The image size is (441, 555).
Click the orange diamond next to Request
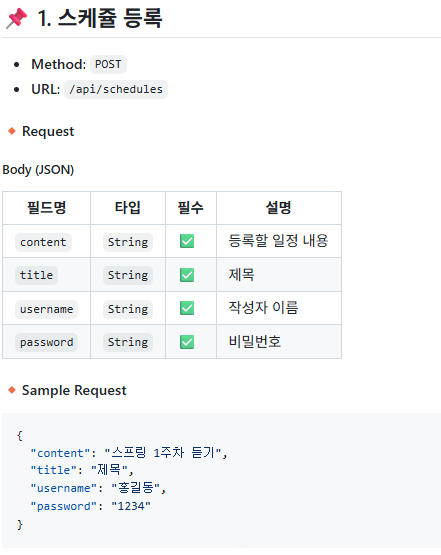pyautogui.click(x=12, y=131)
